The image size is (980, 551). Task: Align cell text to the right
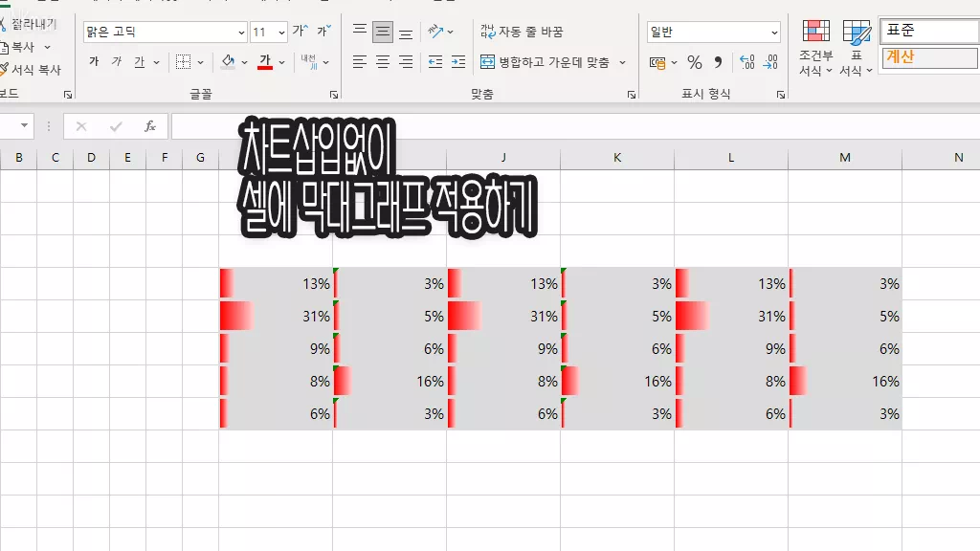point(406,62)
